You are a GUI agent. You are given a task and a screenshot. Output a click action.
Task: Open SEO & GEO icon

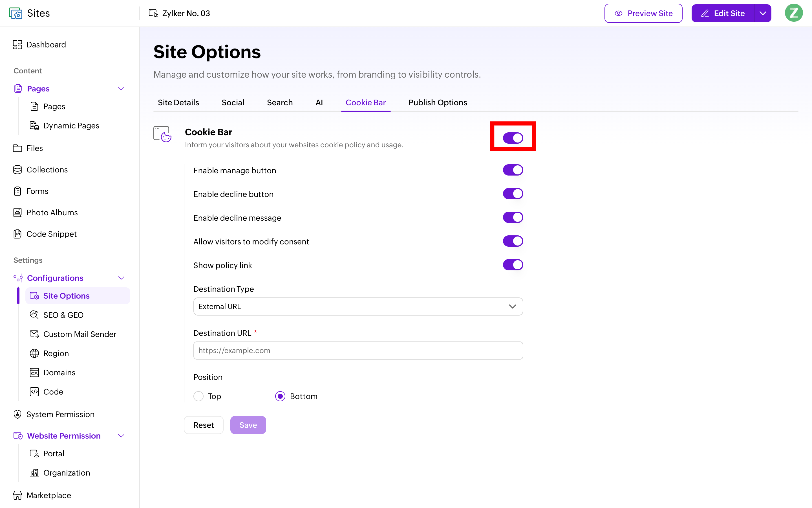(34, 315)
